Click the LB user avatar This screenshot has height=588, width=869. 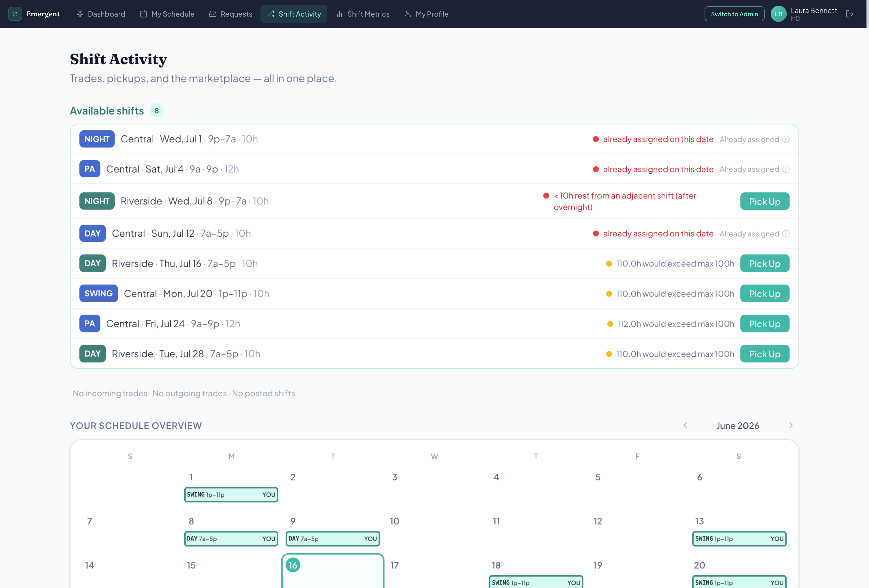(778, 14)
